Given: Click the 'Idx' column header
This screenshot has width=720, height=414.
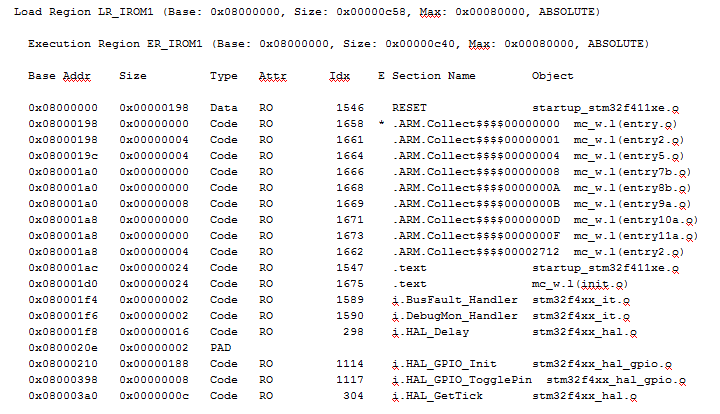Looking at the screenshot, I should coord(339,76).
